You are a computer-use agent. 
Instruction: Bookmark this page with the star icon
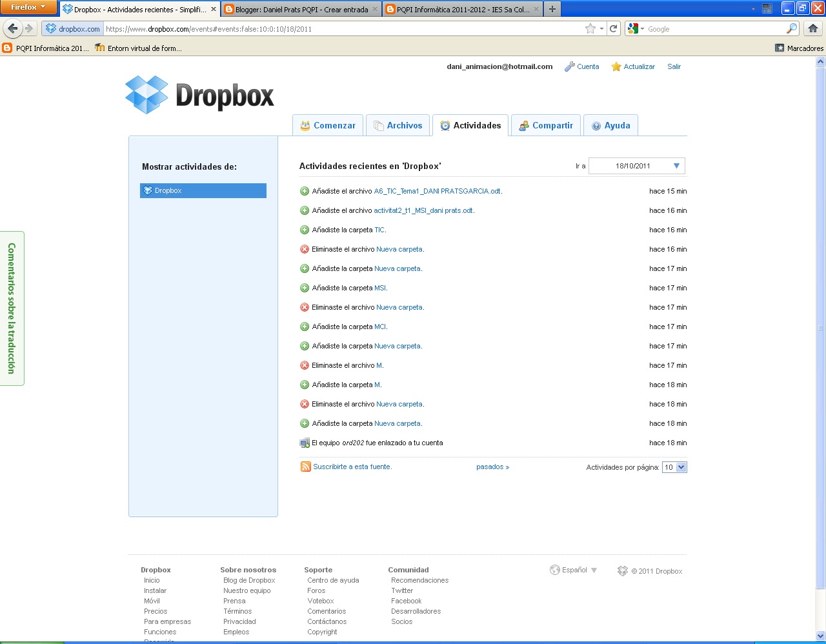(x=590, y=28)
